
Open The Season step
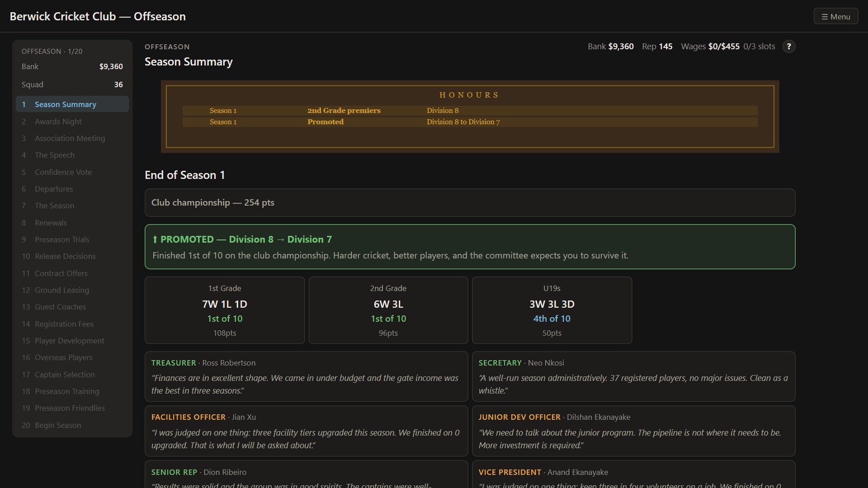pos(72,206)
